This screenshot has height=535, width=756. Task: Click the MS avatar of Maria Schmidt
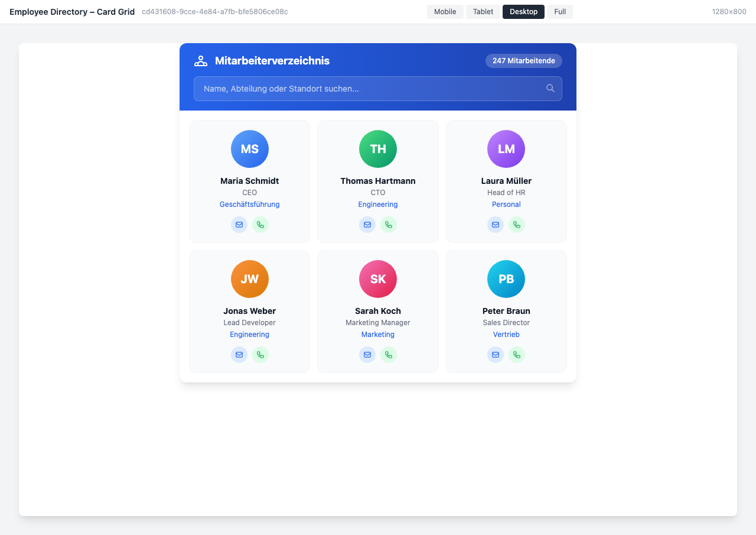click(x=250, y=149)
